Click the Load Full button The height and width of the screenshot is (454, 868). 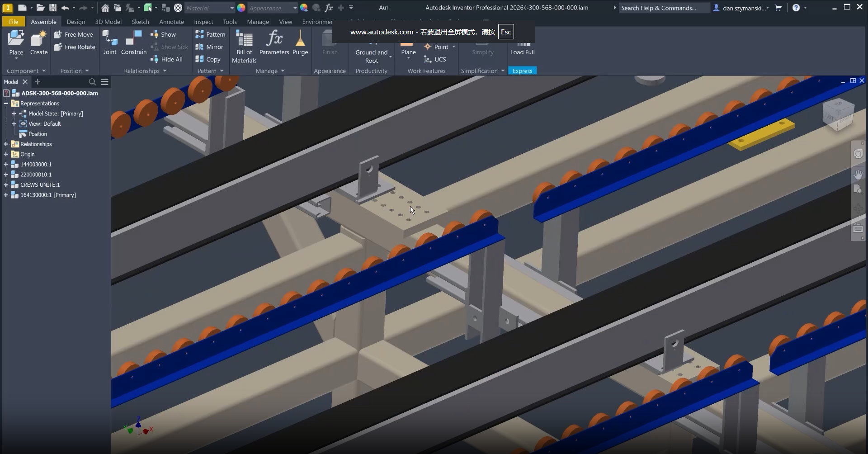pos(522,48)
